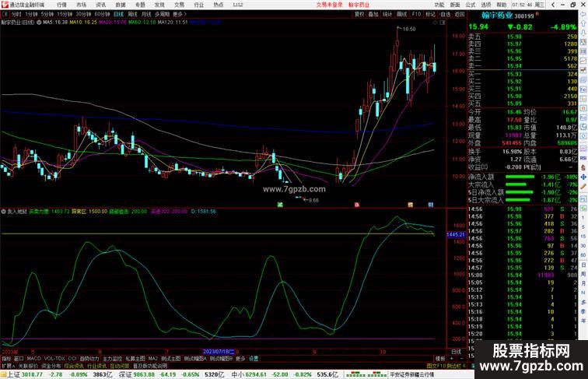Click the 返回 return button
The width and height of the screenshot is (588, 379).
(460, 14)
